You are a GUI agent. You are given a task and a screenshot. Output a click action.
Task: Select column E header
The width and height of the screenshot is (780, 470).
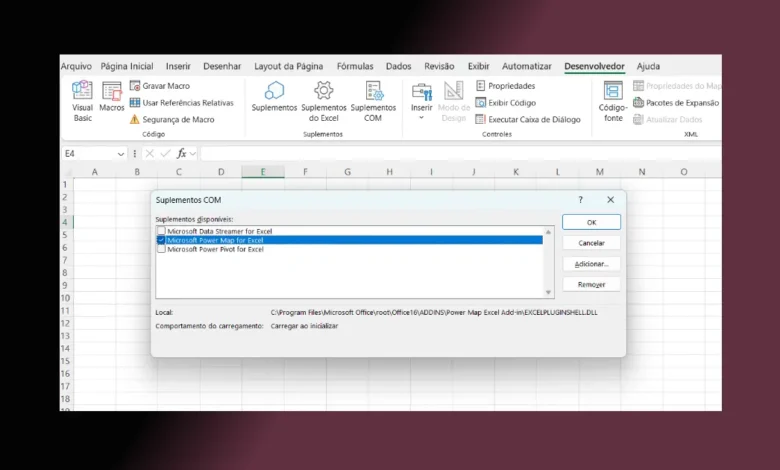263,172
